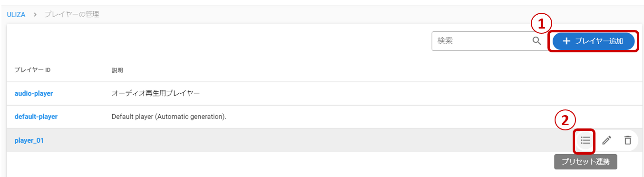The height and width of the screenshot is (177, 644).
Task: Delete player_01 using the trash icon
Action: click(x=628, y=140)
